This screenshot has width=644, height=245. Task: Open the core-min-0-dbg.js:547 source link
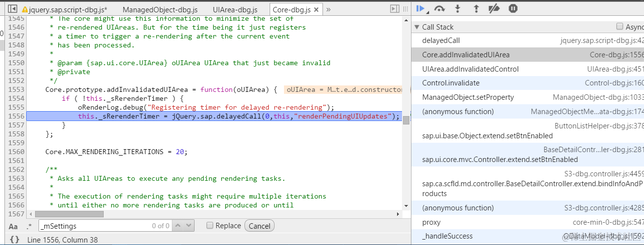(x=608, y=222)
